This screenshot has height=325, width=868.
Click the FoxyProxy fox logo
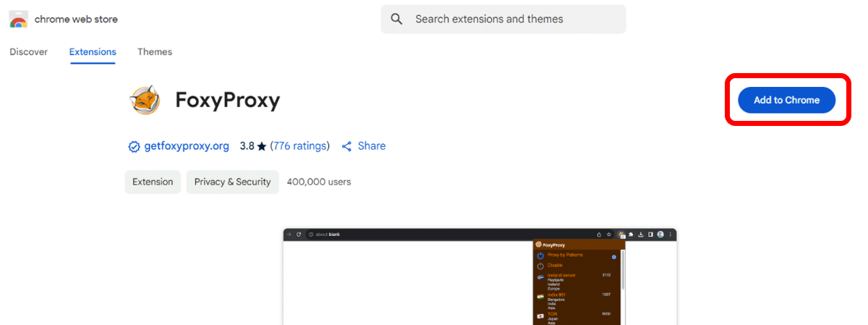pyautogui.click(x=145, y=101)
